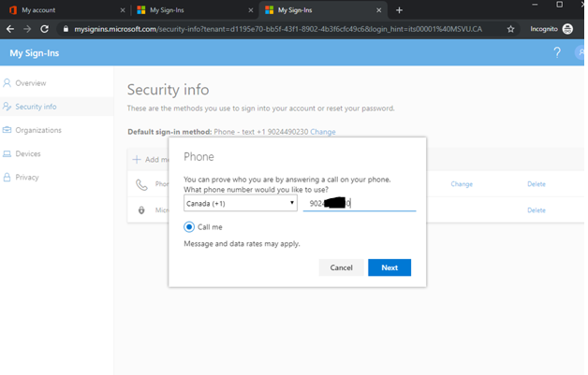Click the phone number input field
This screenshot has width=588, height=375.
coord(360,203)
